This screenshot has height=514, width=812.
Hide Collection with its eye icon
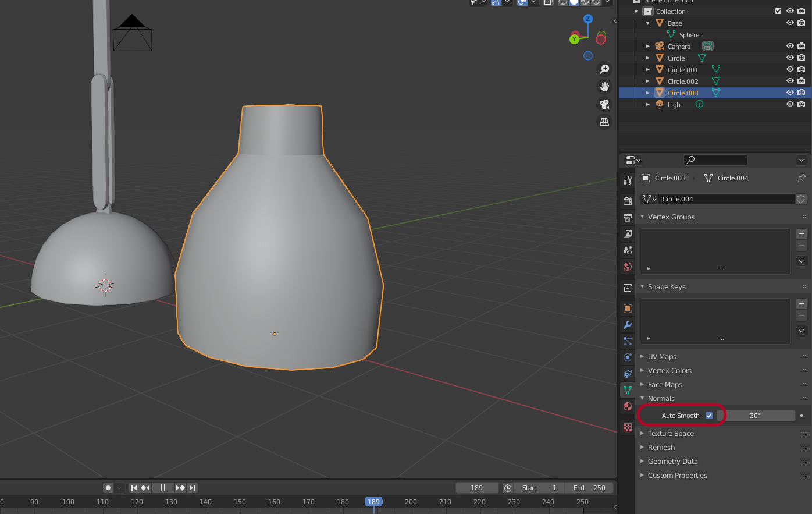[x=790, y=11]
